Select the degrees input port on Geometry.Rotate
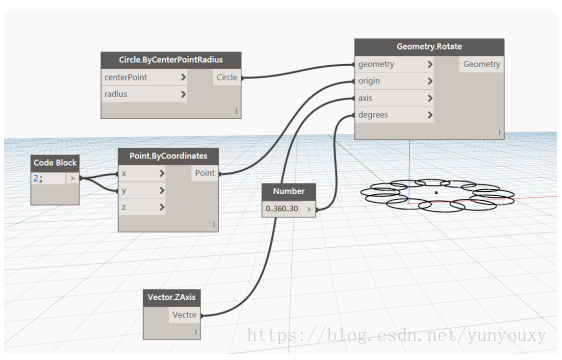The width and height of the screenshot is (562, 360). point(394,115)
